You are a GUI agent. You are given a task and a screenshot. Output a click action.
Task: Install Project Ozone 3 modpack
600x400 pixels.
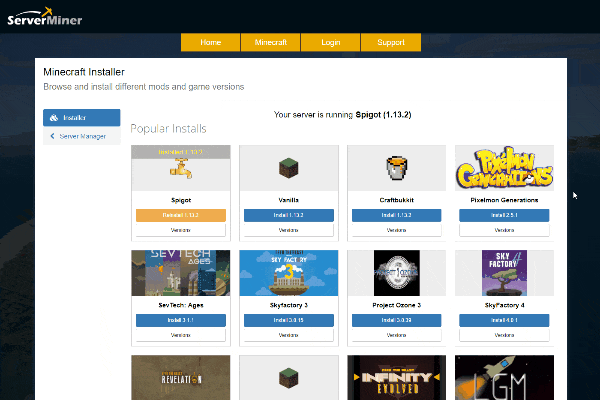tap(396, 320)
